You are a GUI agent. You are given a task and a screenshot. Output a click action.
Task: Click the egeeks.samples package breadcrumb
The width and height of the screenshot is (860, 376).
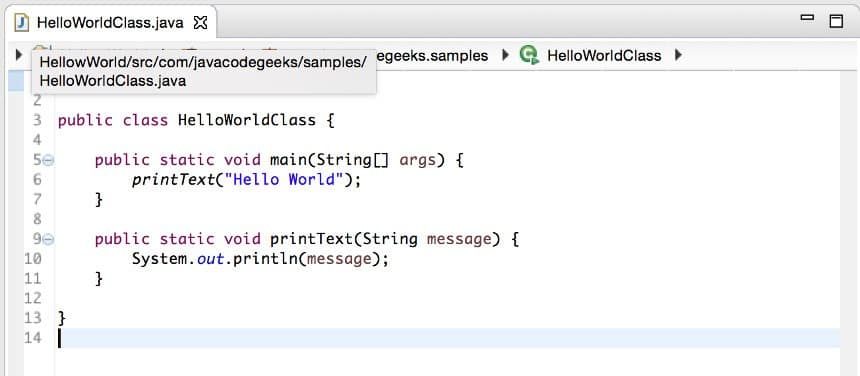(x=432, y=55)
